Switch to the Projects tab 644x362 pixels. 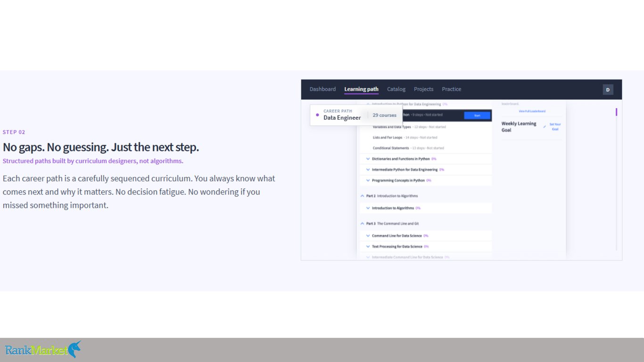[423, 89]
